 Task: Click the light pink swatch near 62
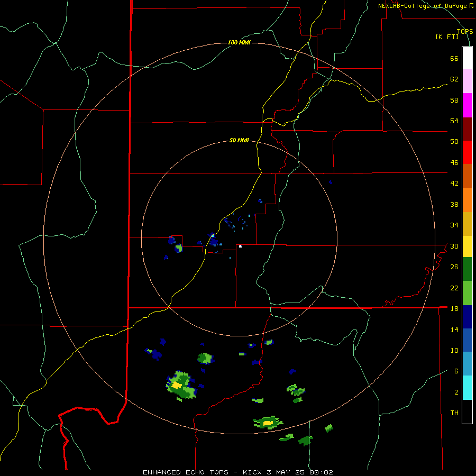[467, 81]
